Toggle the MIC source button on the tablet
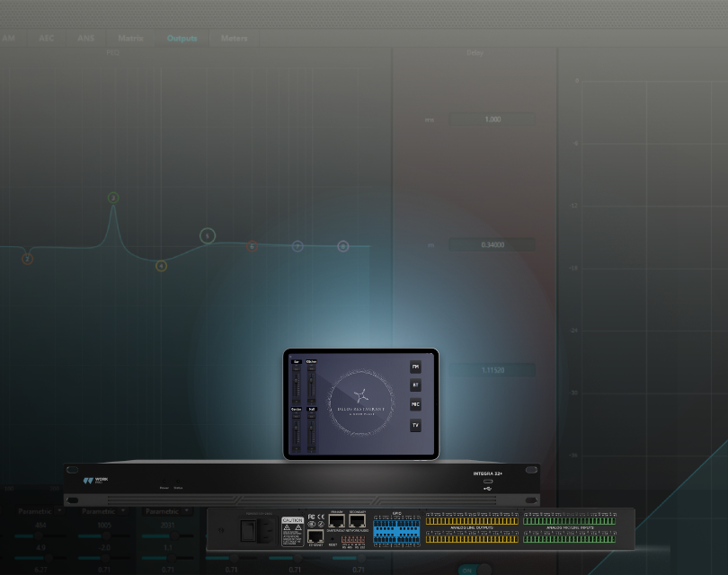Image resolution: width=728 pixels, height=575 pixels. (415, 405)
